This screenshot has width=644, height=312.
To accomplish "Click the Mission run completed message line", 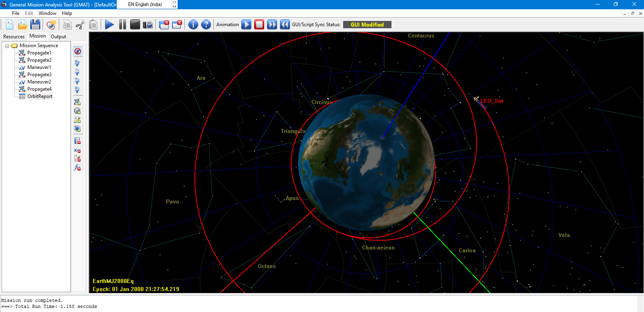I will (x=32, y=300).
